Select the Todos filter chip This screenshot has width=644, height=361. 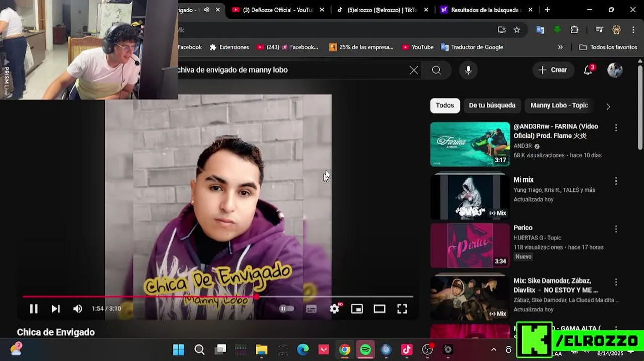pyautogui.click(x=445, y=105)
